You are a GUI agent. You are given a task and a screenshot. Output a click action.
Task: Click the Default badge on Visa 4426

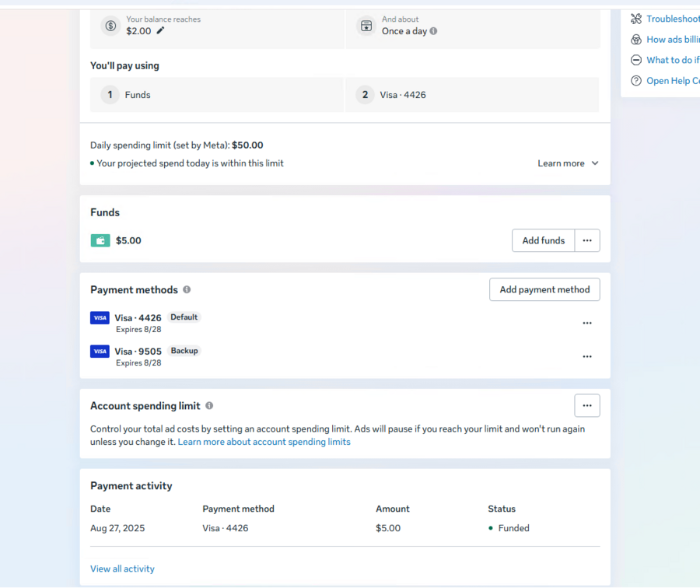click(184, 317)
